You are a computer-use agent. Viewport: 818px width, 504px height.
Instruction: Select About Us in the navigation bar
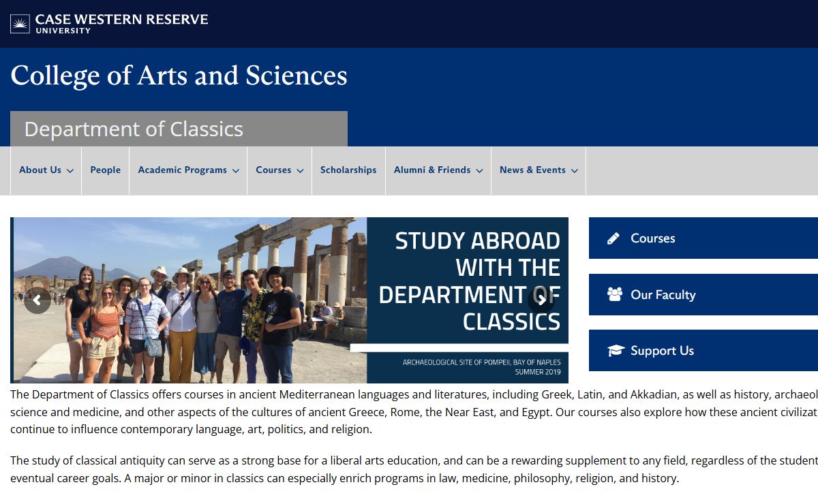click(x=40, y=170)
